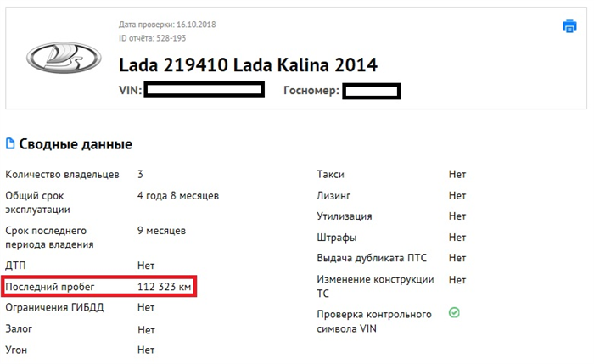This screenshot has width=594, height=364.
Task: Click the Утилизация label
Action: [345, 216]
